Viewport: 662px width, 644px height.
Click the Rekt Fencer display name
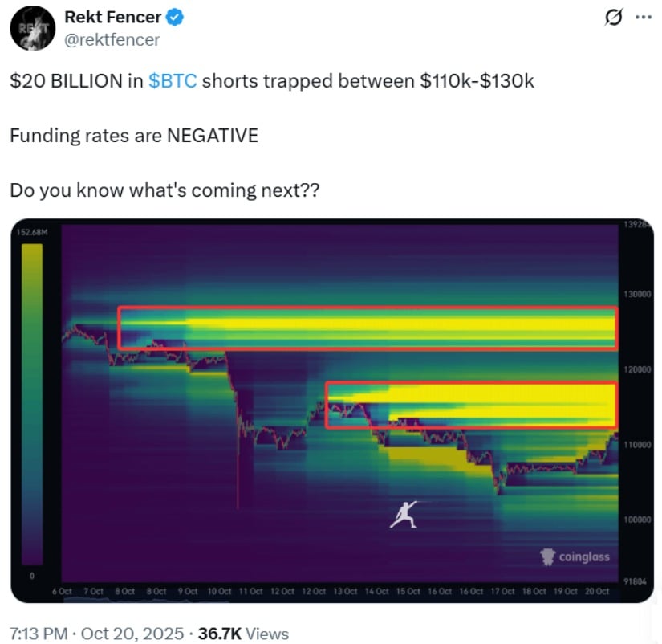(x=112, y=18)
